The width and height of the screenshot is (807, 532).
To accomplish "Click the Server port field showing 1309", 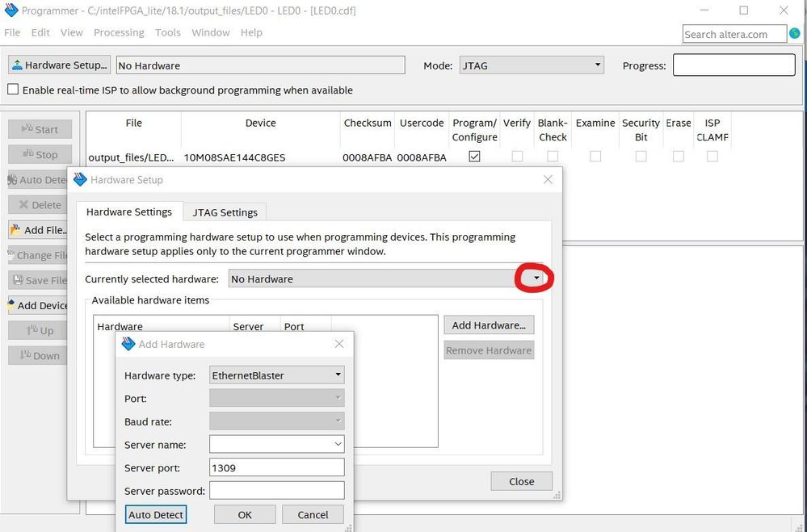I will tap(277, 467).
